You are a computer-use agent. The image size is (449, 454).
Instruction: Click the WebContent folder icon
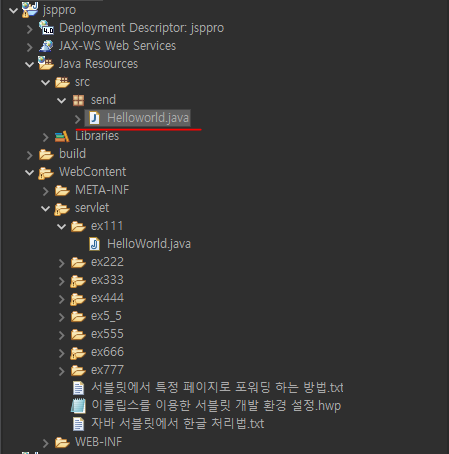(x=46, y=172)
